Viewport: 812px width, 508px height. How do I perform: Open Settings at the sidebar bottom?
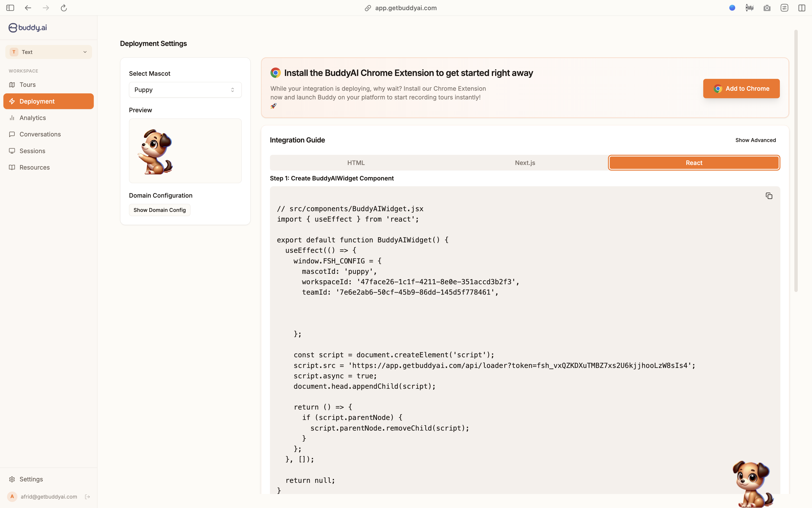tap(49, 479)
